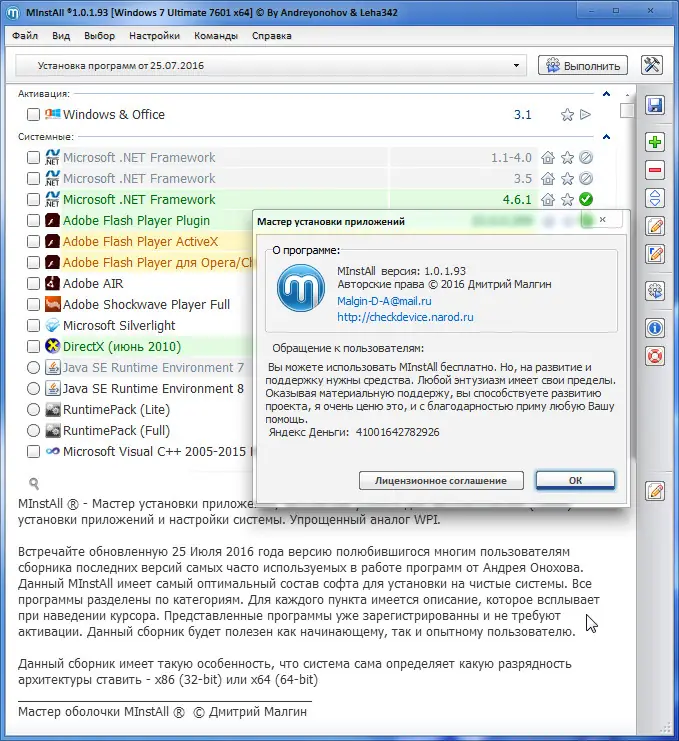Check the Microsoft .NET Framework 4.6.1 checkbox
This screenshot has height=741, width=679.
tap(34, 199)
